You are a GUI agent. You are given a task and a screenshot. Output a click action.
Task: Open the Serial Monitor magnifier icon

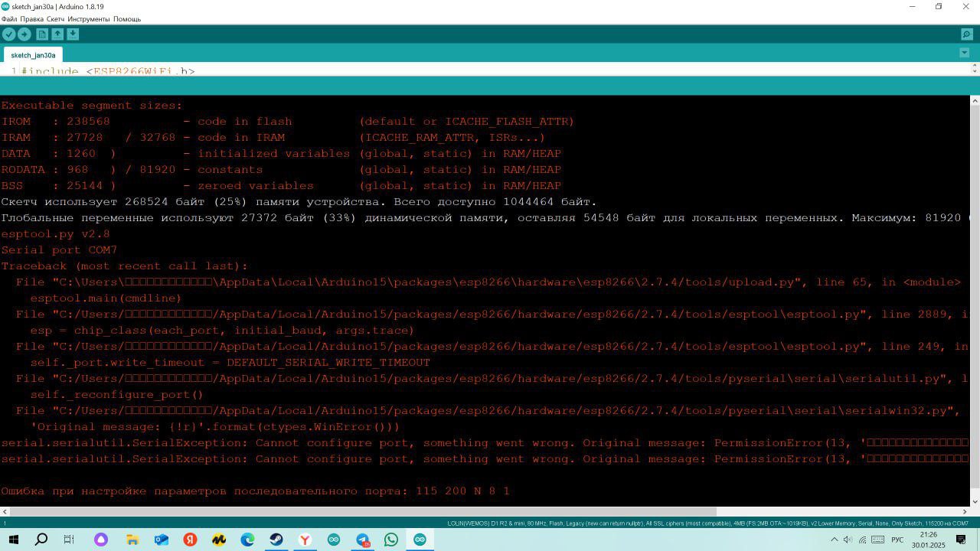click(966, 34)
